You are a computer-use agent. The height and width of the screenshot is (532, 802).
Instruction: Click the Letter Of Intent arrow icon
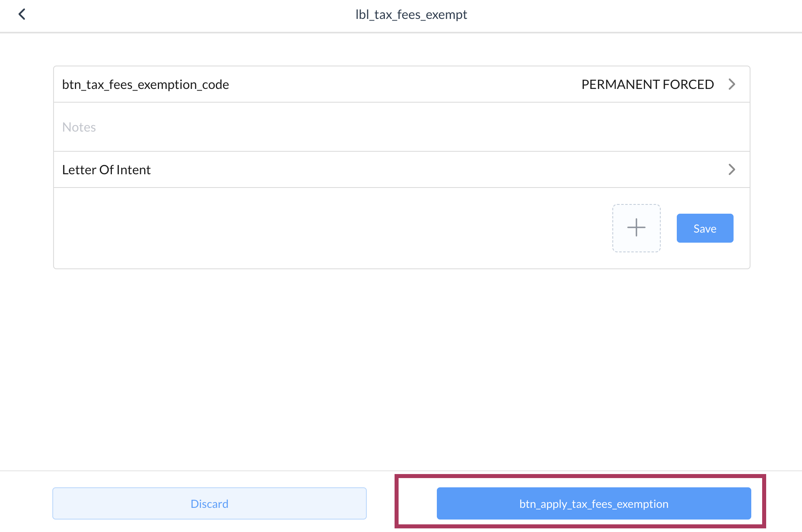click(x=732, y=169)
